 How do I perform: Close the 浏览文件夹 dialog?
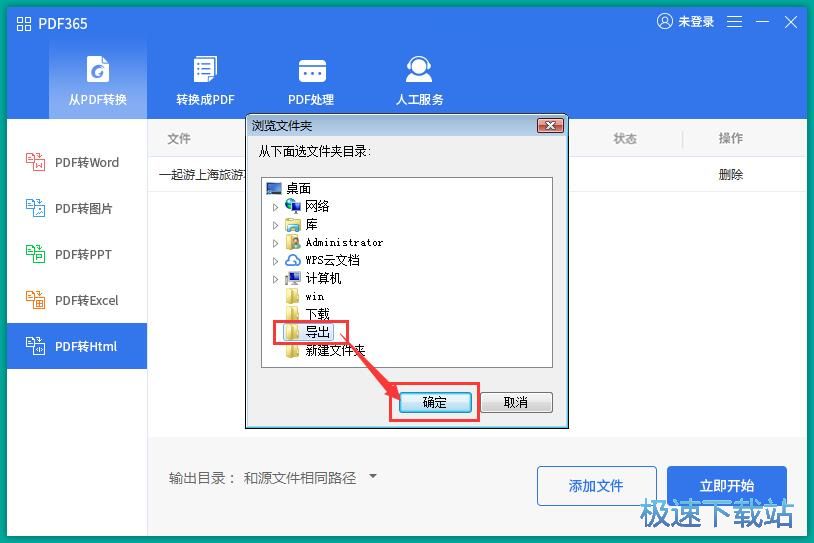(x=550, y=126)
